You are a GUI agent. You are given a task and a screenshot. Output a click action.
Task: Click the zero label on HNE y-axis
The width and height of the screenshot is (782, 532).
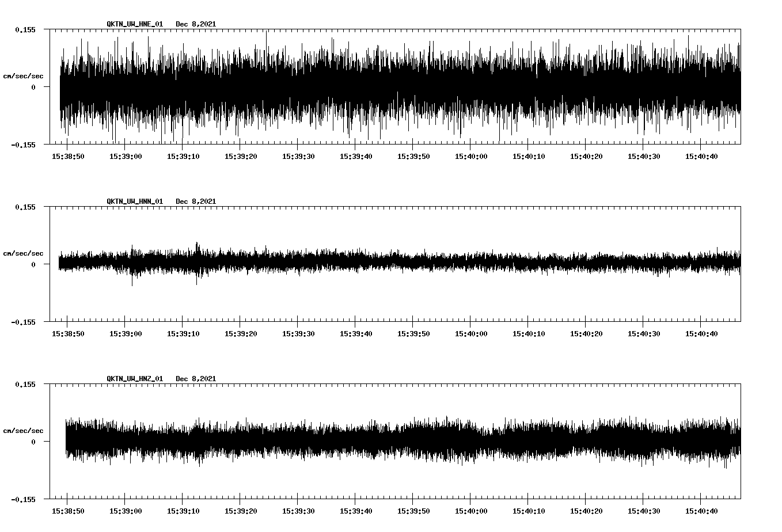click(33, 88)
